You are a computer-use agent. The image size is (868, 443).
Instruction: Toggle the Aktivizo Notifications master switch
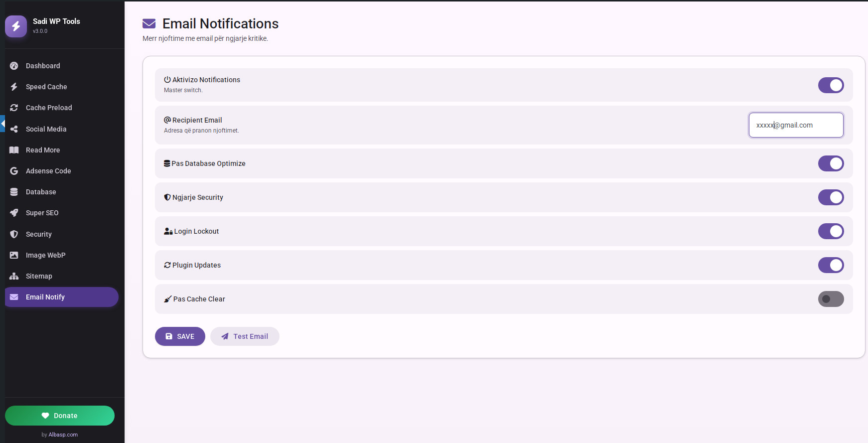pos(831,85)
